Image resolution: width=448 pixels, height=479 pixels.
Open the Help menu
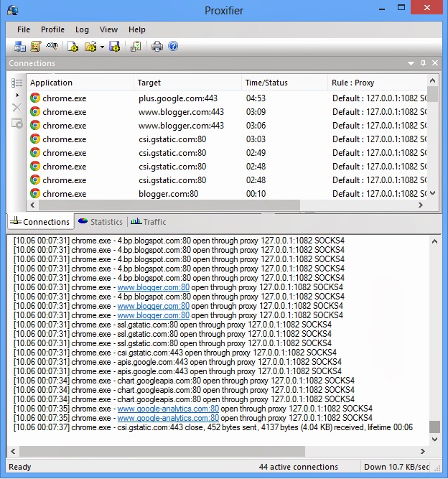pyautogui.click(x=137, y=29)
